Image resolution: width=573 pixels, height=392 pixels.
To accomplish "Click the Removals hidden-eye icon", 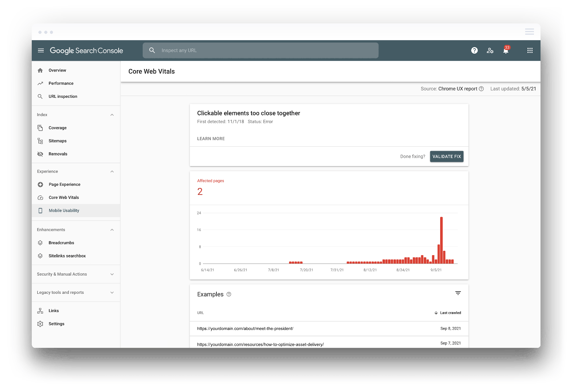I will pos(40,154).
